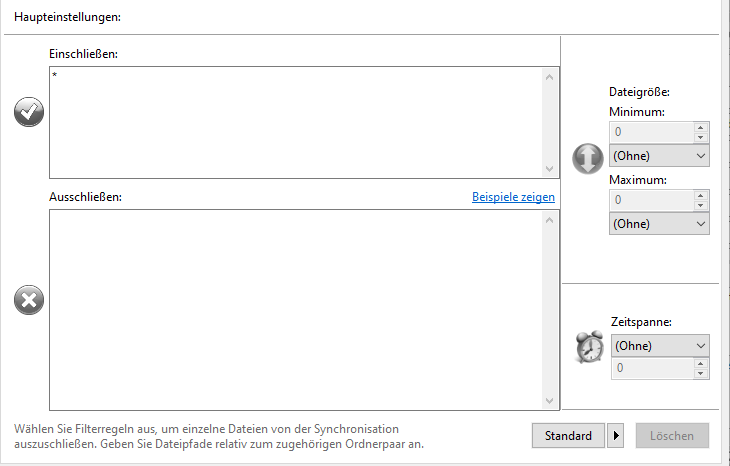The image size is (730, 466).
Task: Click the include checkmark icon
Action: tap(29, 112)
